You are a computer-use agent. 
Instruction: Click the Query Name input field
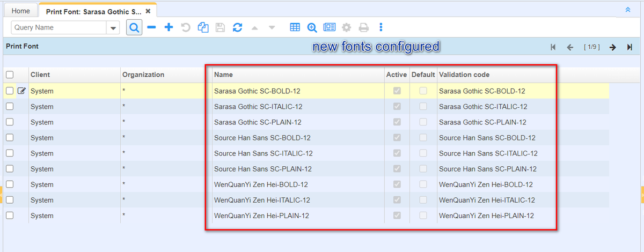59,28
